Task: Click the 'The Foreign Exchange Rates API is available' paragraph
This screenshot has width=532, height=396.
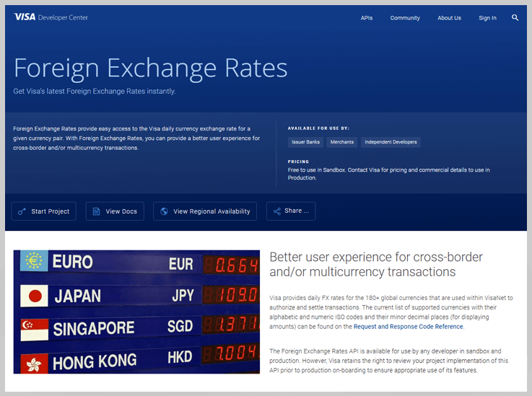Action: click(389, 361)
